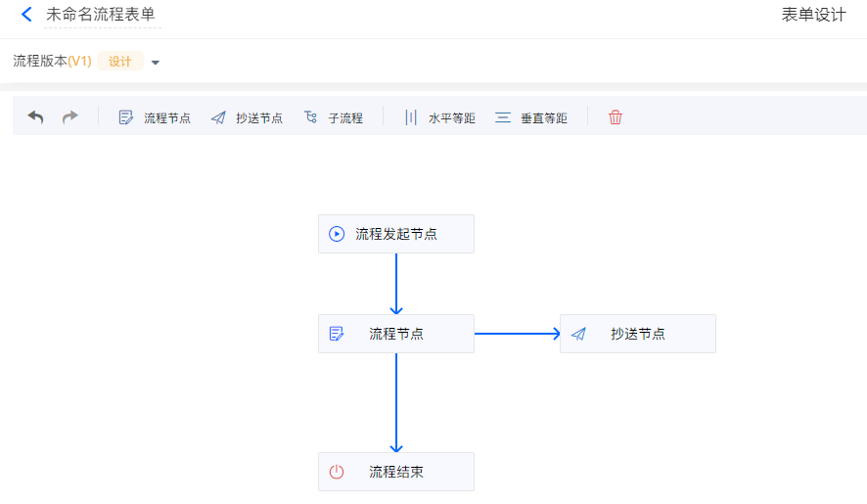The image size is (867, 504).
Task: Click the 流程版本(V1) label
Action: (x=52, y=61)
